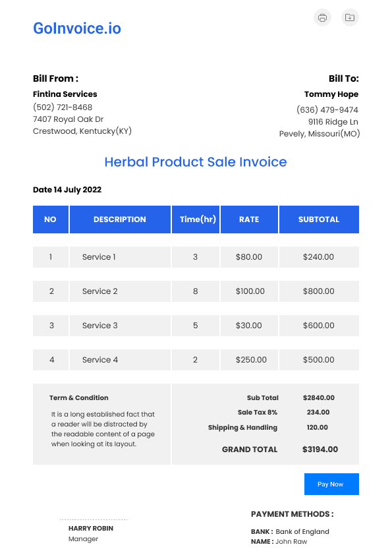Select the Service 2 rate $100.00 cell

[x=249, y=291]
